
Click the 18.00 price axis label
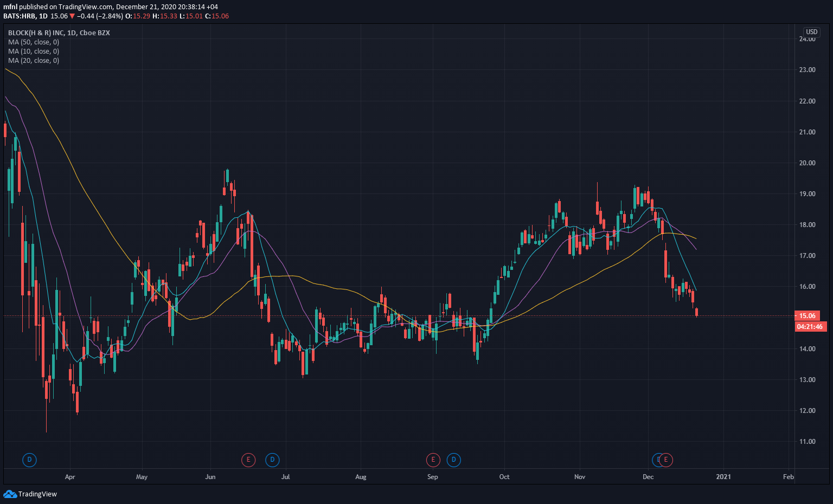pos(808,225)
